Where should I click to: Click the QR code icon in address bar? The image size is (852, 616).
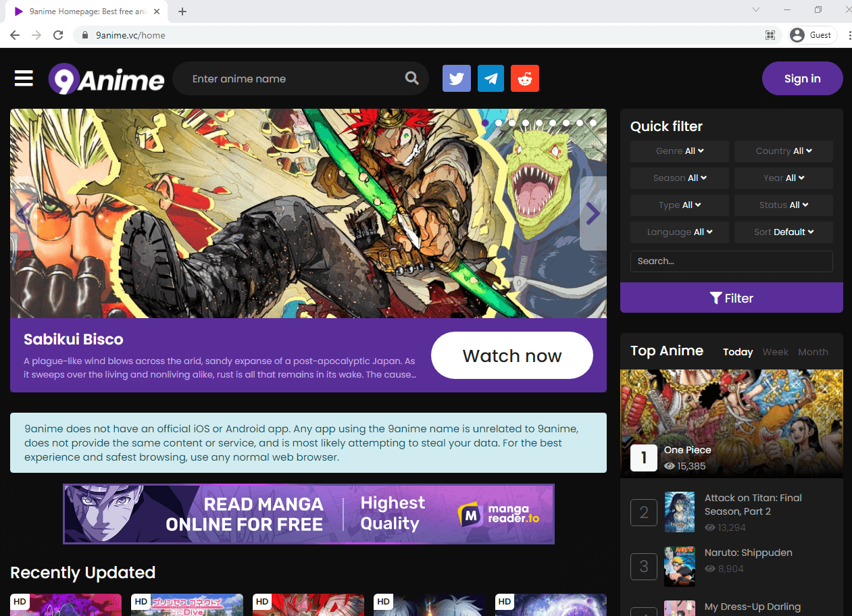click(770, 35)
